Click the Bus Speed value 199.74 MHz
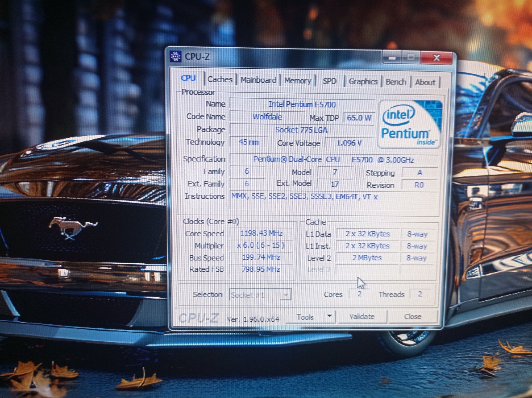 click(261, 257)
